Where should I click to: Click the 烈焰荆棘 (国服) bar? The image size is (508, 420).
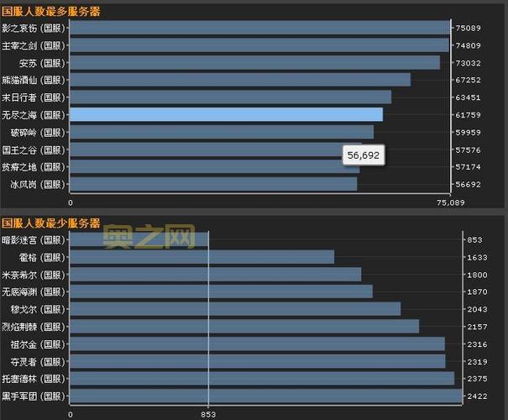(x=244, y=326)
